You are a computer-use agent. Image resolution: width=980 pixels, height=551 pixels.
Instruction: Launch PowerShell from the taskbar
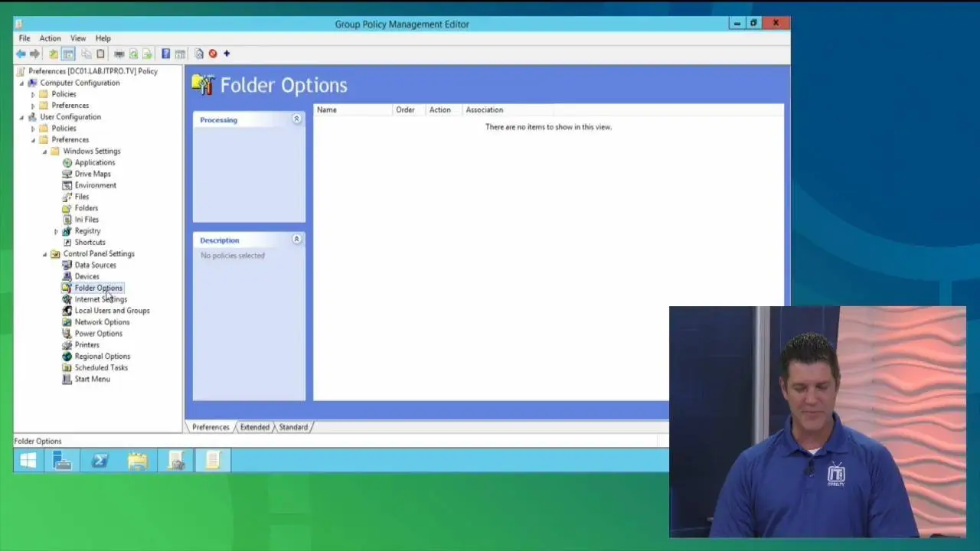pyautogui.click(x=100, y=460)
